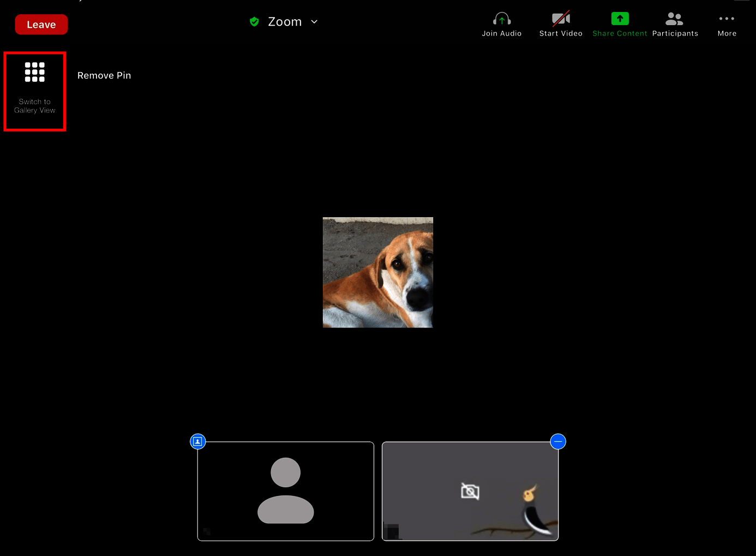Tap Share Content label text
The width and height of the screenshot is (756, 556).
point(620,33)
